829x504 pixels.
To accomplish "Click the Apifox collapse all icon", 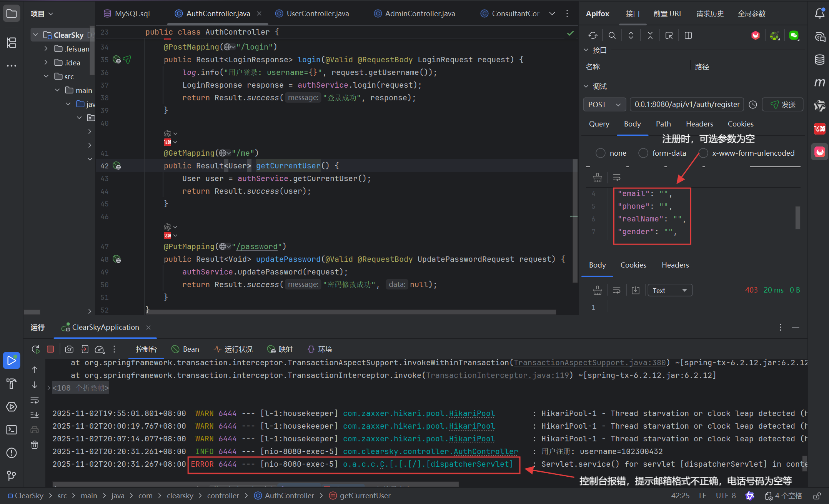I will pos(650,35).
